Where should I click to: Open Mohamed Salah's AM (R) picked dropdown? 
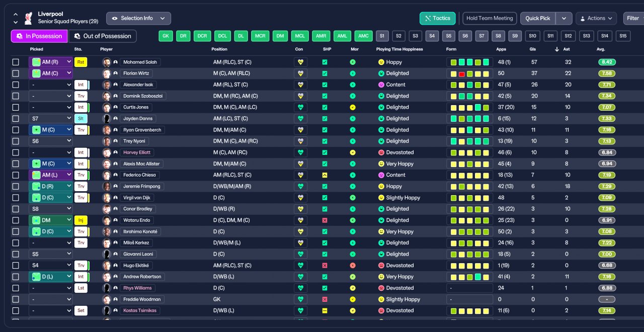pos(51,62)
